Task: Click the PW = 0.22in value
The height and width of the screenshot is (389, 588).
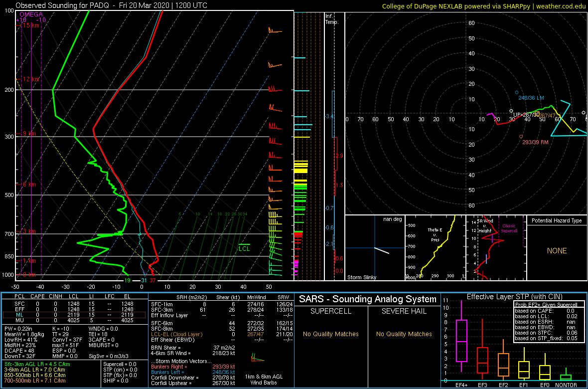Action: point(18,329)
